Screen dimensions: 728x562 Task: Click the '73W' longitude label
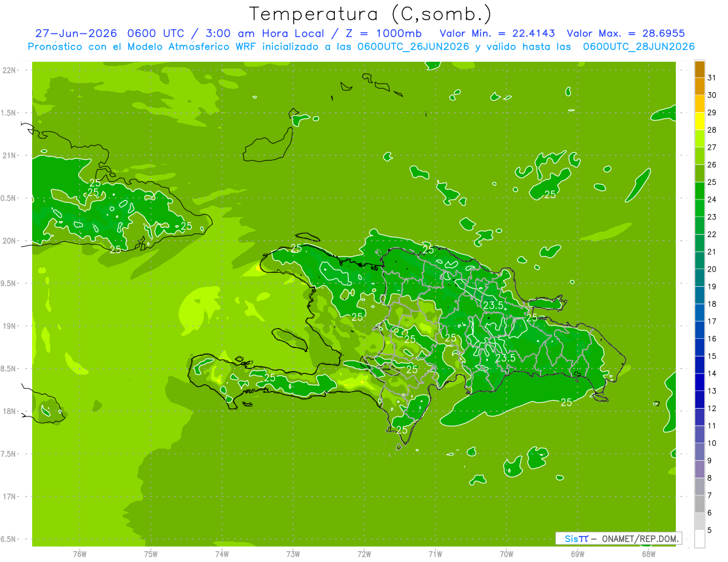pyautogui.click(x=293, y=554)
